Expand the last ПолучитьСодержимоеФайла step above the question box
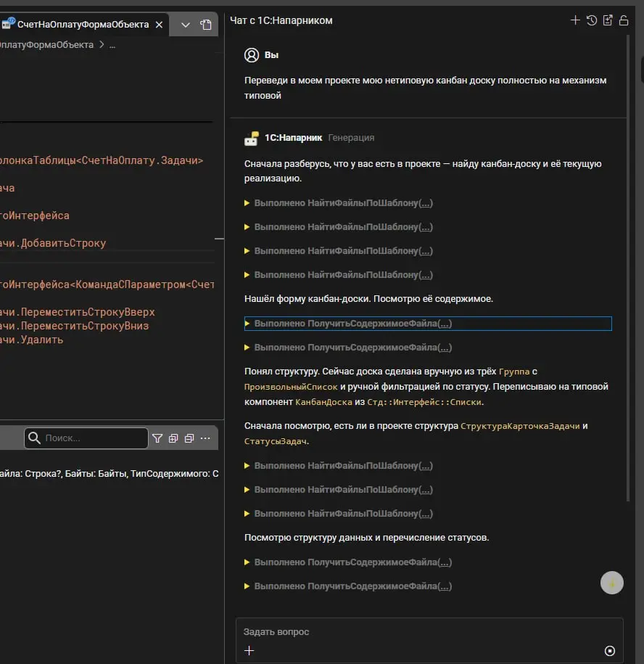 [348, 586]
